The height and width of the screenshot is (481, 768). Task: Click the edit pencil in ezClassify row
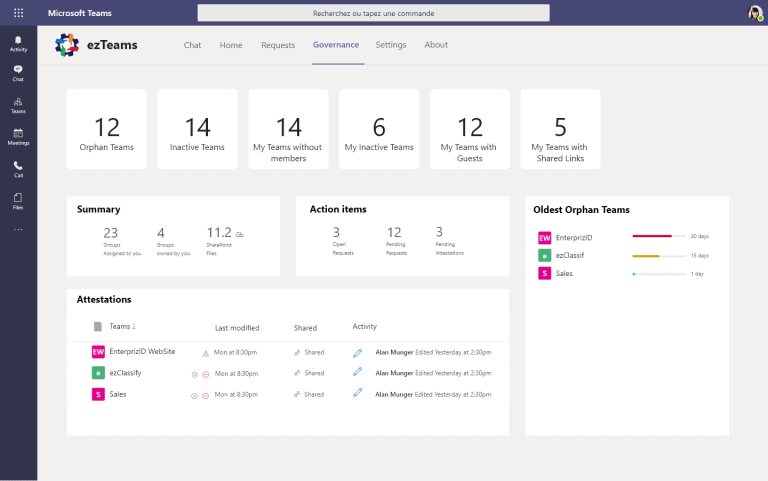coord(358,372)
